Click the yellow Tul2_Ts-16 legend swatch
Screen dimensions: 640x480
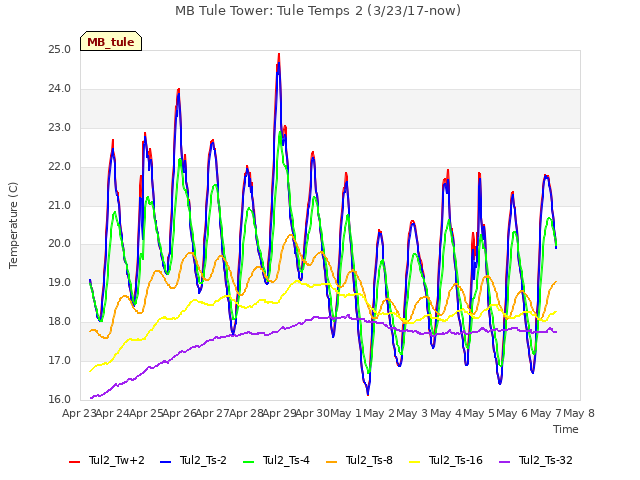click(415, 461)
